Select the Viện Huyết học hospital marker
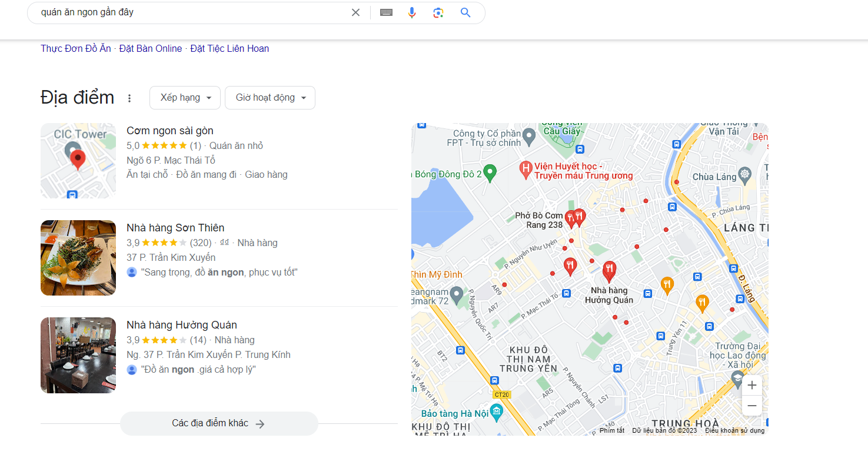Screen dimensions: 868x451 coord(526,170)
